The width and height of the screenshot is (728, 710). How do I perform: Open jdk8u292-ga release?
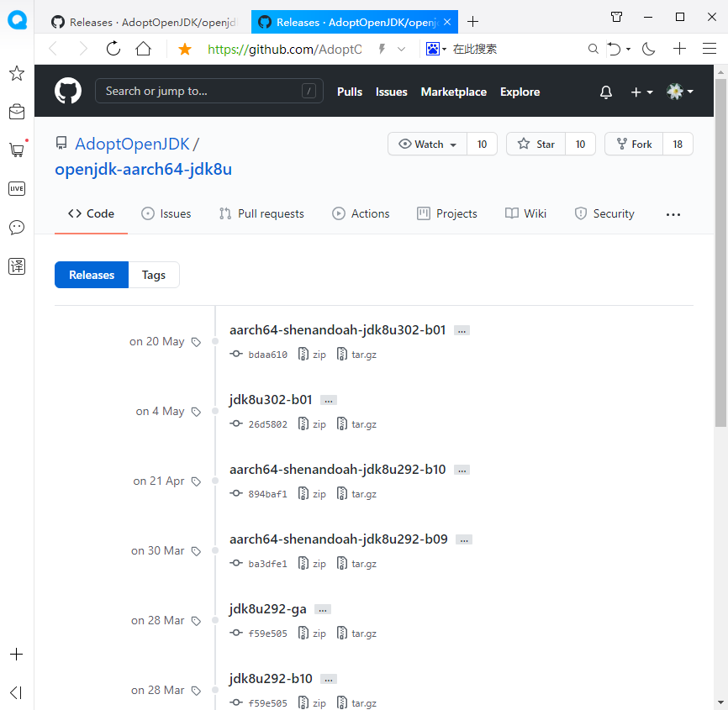(268, 608)
